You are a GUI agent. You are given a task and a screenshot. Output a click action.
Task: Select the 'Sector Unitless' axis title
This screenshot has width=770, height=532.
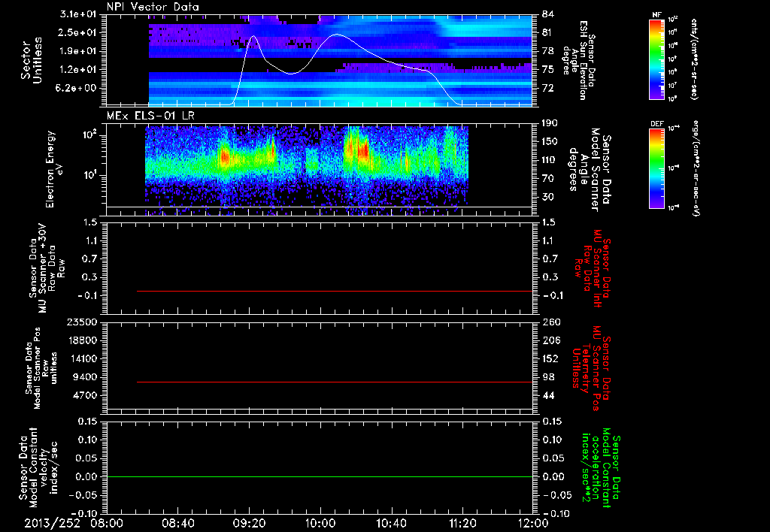[x=32, y=60]
